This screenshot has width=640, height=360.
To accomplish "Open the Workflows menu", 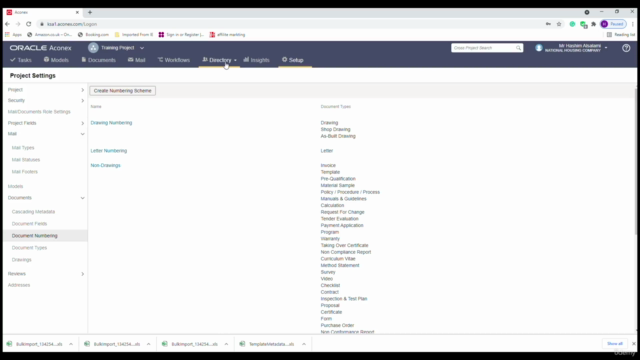I will 174,60.
